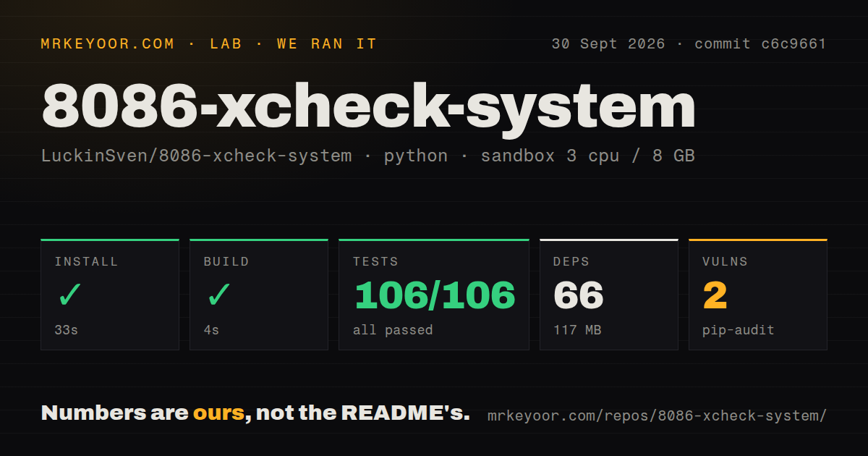Click the DEPS label
This screenshot has width=868, height=456.
pyautogui.click(x=571, y=261)
